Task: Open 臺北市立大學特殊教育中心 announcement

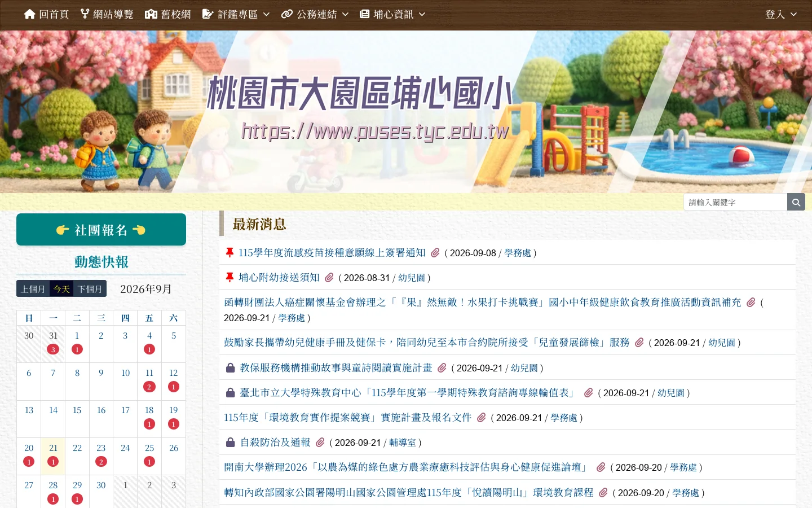Action: (409, 393)
